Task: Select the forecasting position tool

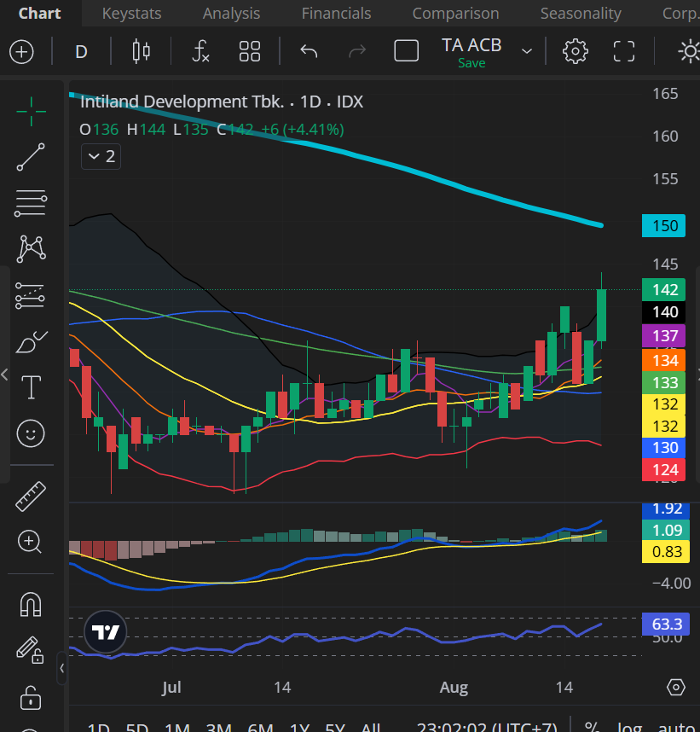Action: [x=31, y=295]
